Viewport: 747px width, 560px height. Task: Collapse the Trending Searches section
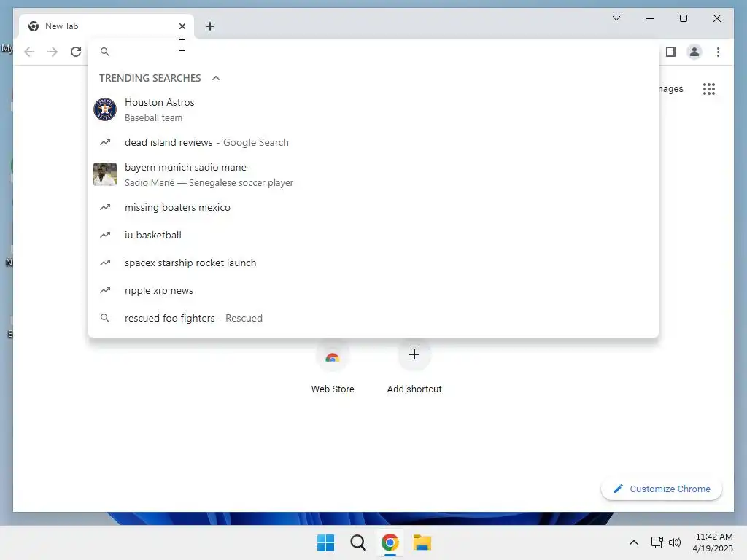coord(216,78)
